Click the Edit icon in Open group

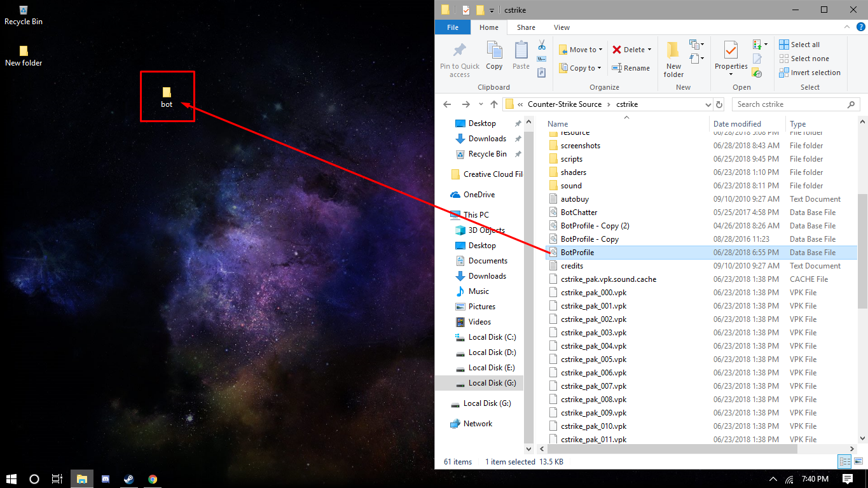point(757,59)
